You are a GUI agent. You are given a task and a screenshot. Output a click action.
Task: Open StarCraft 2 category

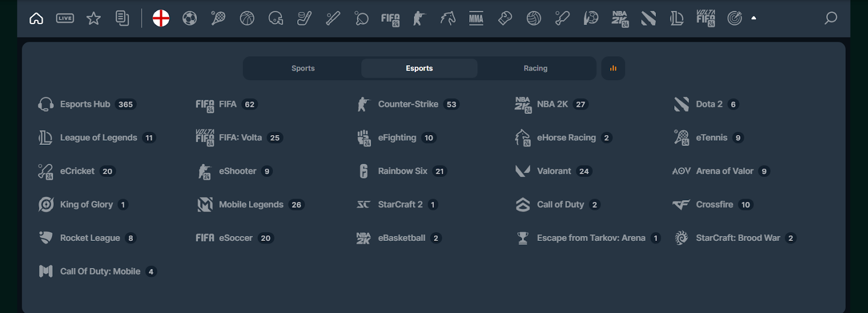tap(397, 205)
